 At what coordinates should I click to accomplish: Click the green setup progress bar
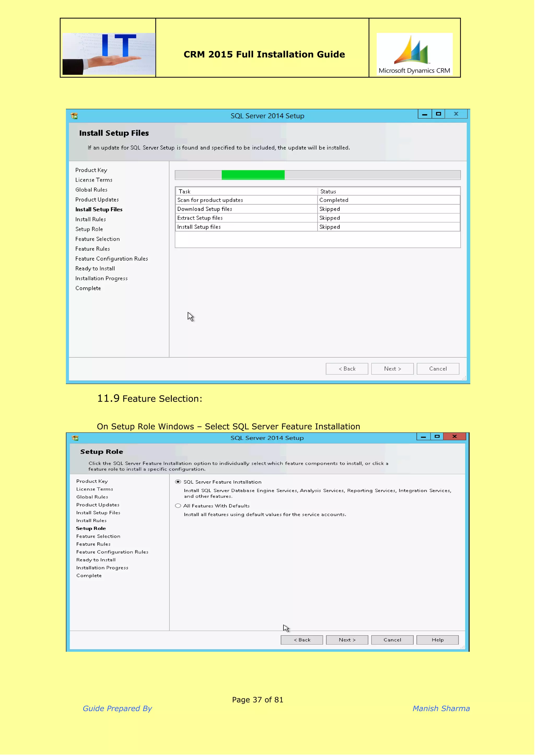click(253, 175)
